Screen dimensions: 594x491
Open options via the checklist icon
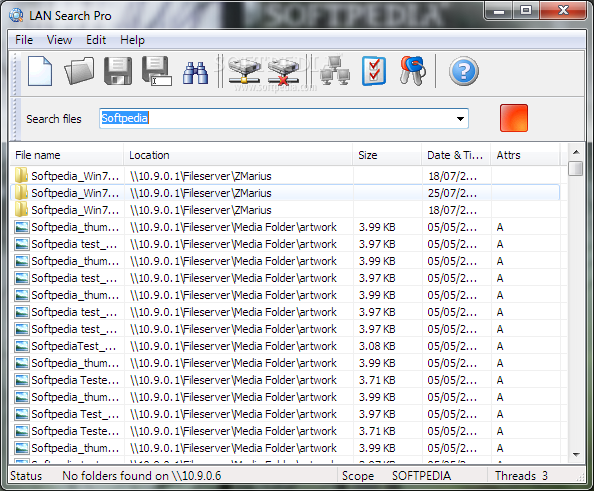pos(374,71)
